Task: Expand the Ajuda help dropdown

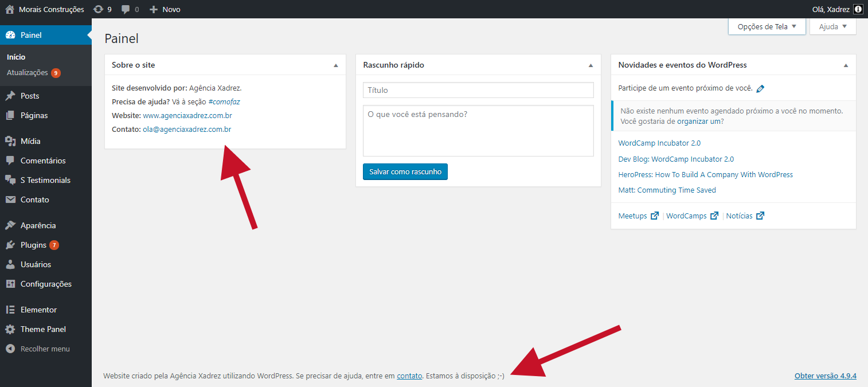Action: pyautogui.click(x=833, y=26)
